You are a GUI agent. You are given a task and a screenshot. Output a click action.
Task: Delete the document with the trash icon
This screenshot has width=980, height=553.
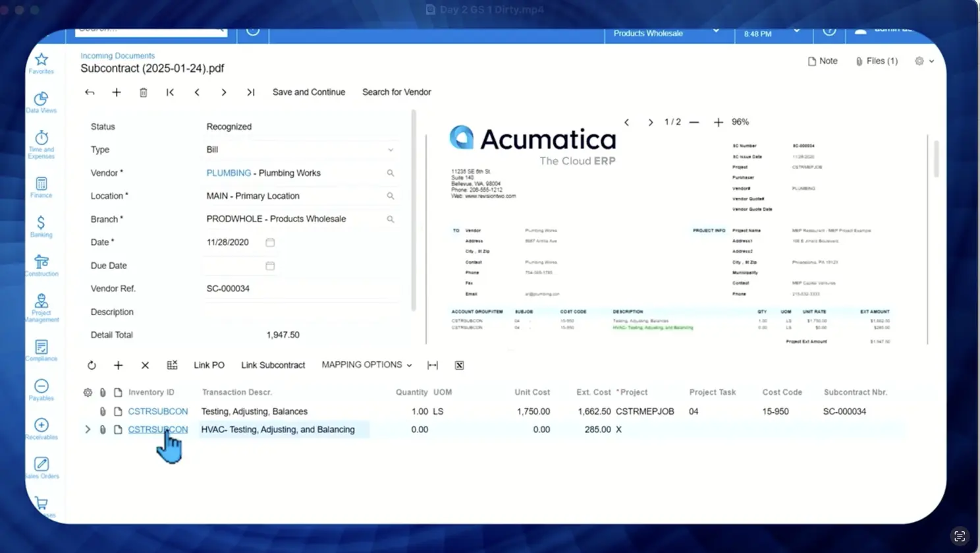point(144,92)
